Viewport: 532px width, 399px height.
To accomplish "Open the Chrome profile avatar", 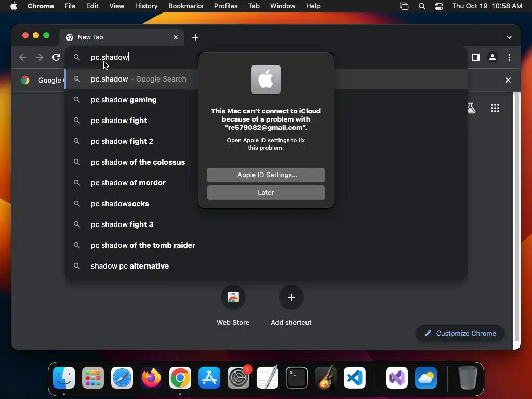I will (x=493, y=57).
